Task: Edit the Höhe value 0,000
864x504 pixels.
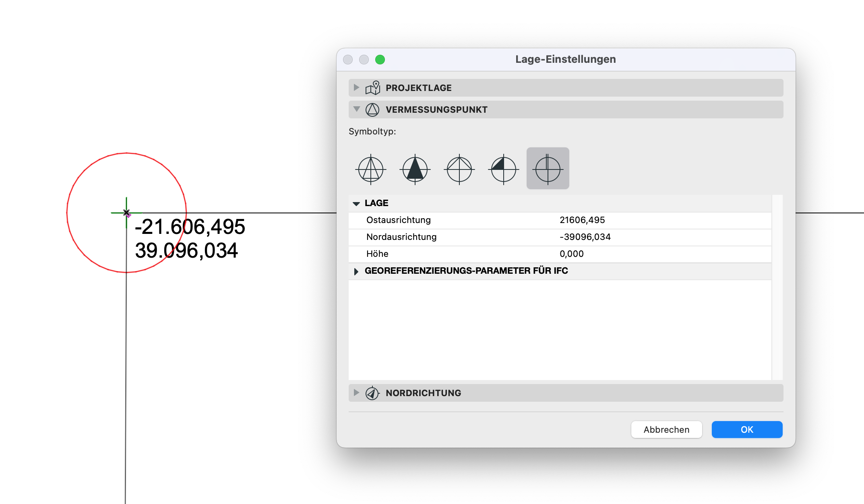Action: click(572, 254)
